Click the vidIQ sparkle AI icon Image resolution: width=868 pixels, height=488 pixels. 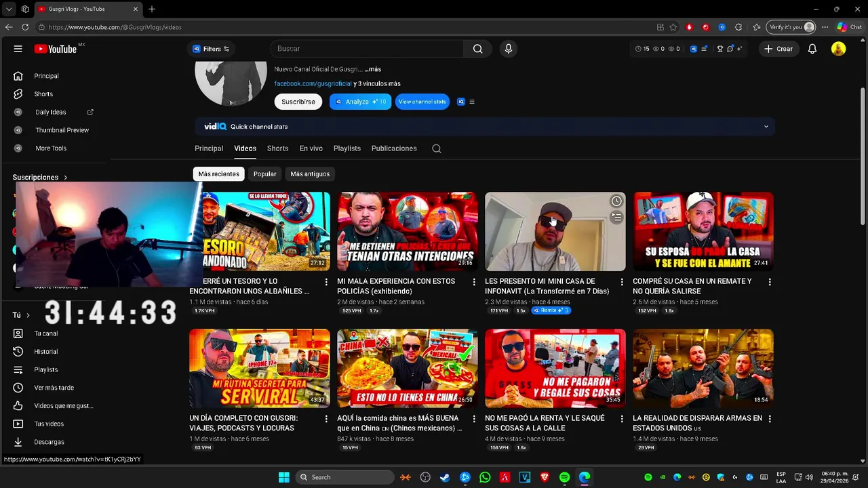(739, 49)
